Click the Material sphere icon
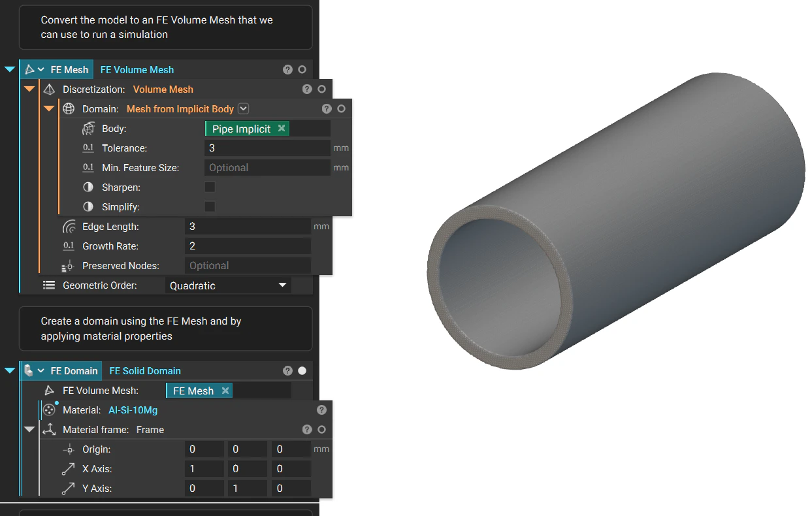812x516 pixels. pyautogui.click(x=50, y=410)
